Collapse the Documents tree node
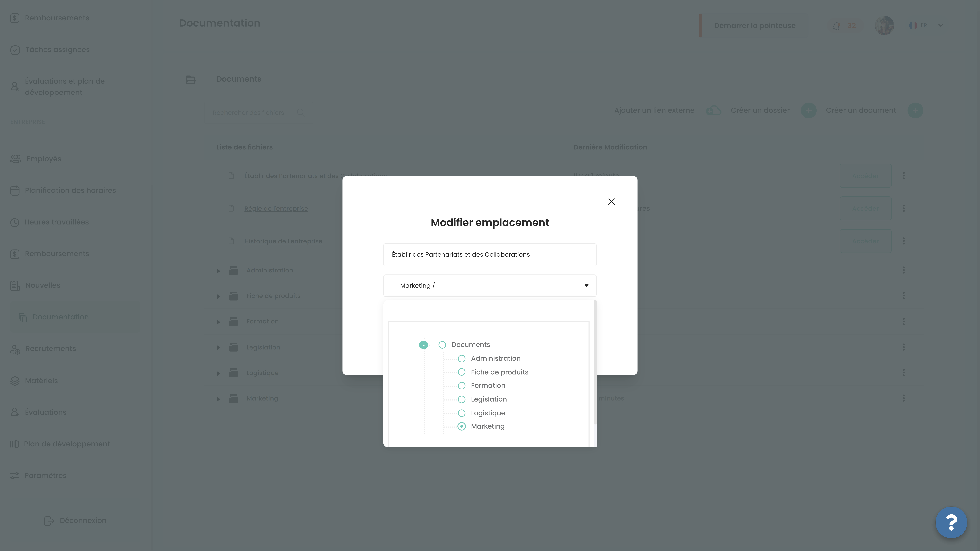Screen dimensions: 980x551 click(x=423, y=345)
